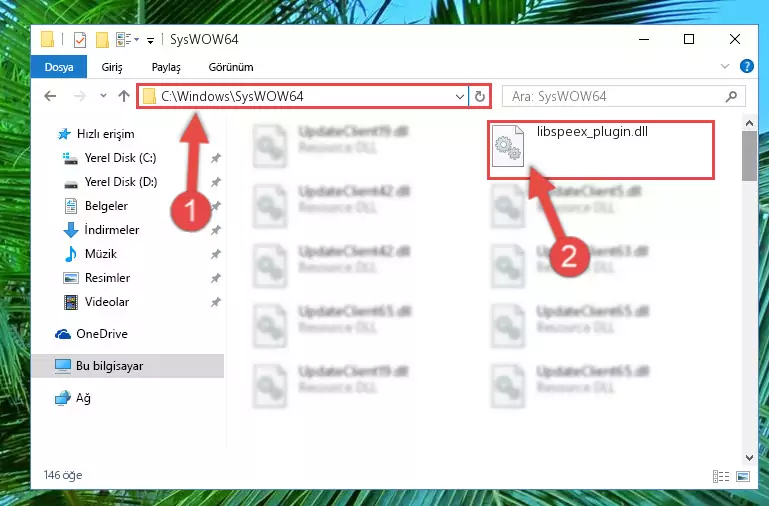Click the window folder icon in title bar
Viewport: 769px width, 506px height.
click(48, 39)
